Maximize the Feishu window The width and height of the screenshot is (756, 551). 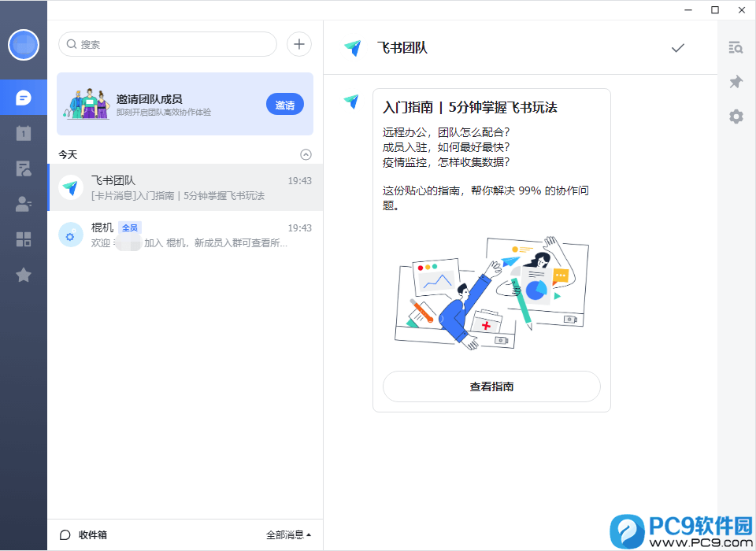tap(715, 10)
